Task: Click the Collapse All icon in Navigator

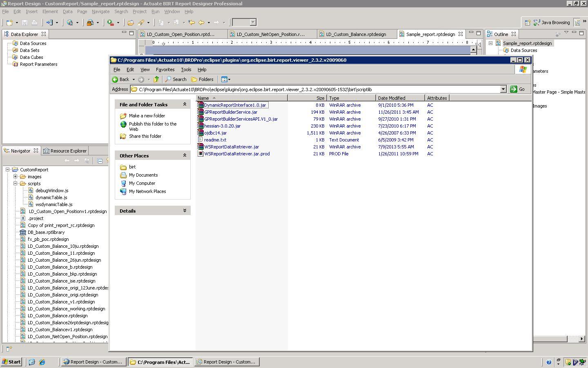Action: coord(100,161)
